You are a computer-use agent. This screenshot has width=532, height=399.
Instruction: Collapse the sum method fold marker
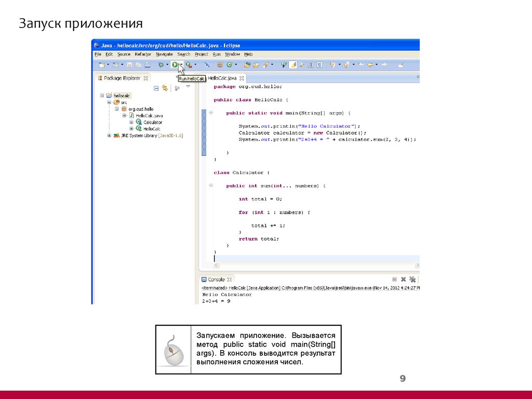pyautogui.click(x=210, y=185)
